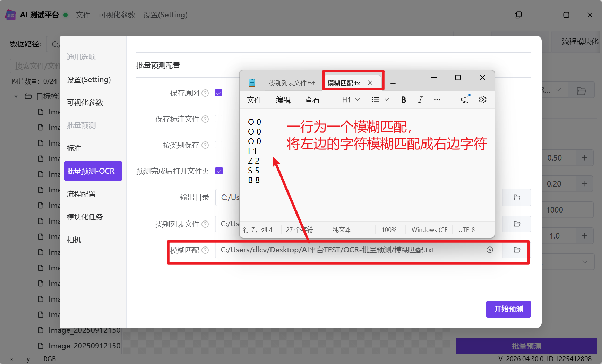Switch to 类别列表文件.txt tab

tap(292, 83)
